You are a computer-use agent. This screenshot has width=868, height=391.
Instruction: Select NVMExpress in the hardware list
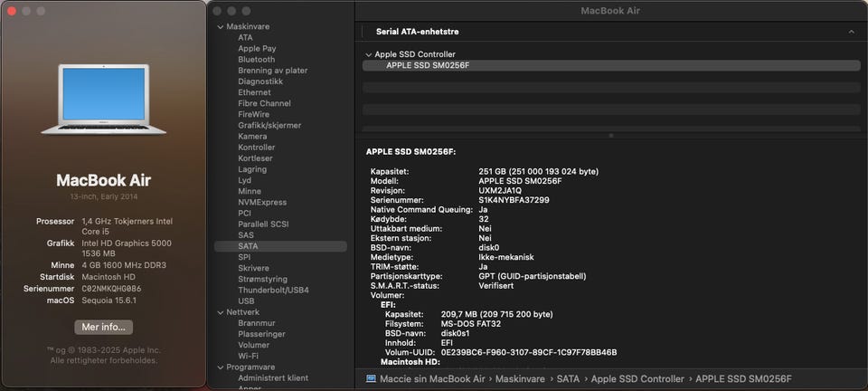(x=262, y=203)
